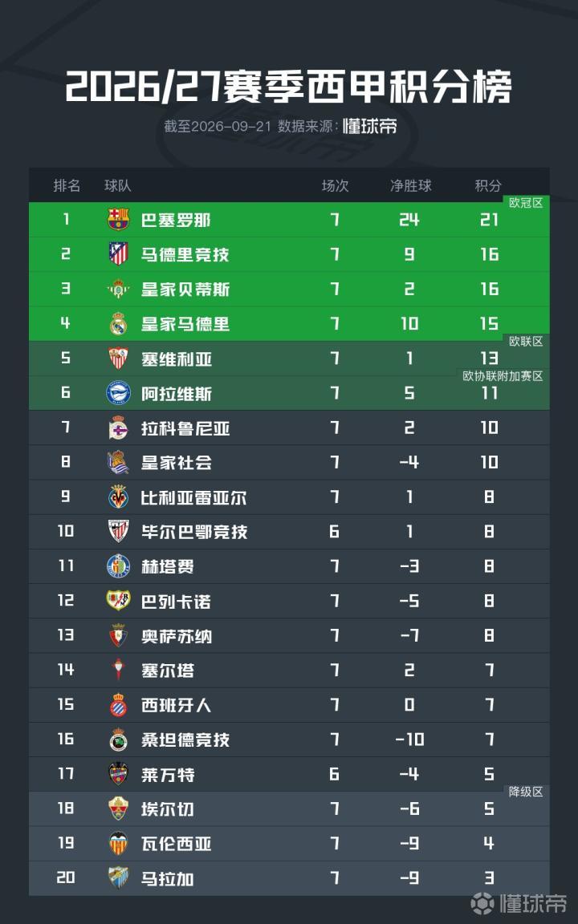Click the 拉科鲁尼亚 row points value

tap(489, 428)
